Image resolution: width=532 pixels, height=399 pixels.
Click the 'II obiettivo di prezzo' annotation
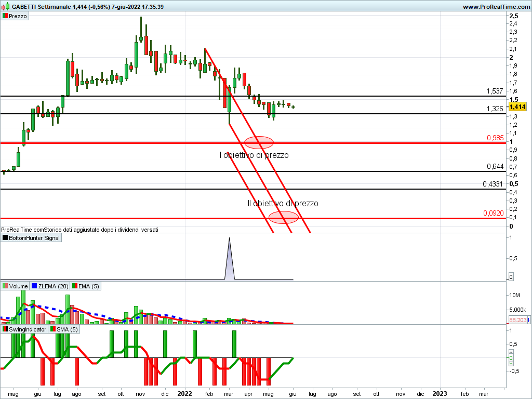tap(283, 204)
